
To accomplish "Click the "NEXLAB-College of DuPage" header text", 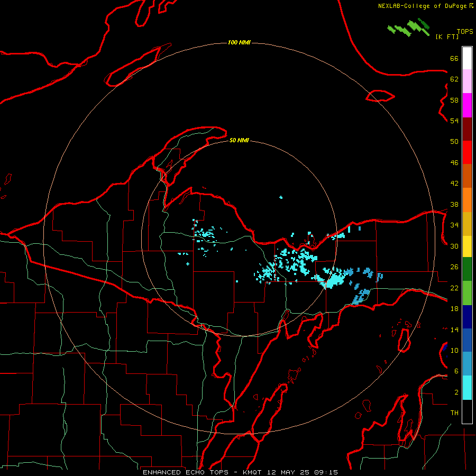I will click(423, 6).
